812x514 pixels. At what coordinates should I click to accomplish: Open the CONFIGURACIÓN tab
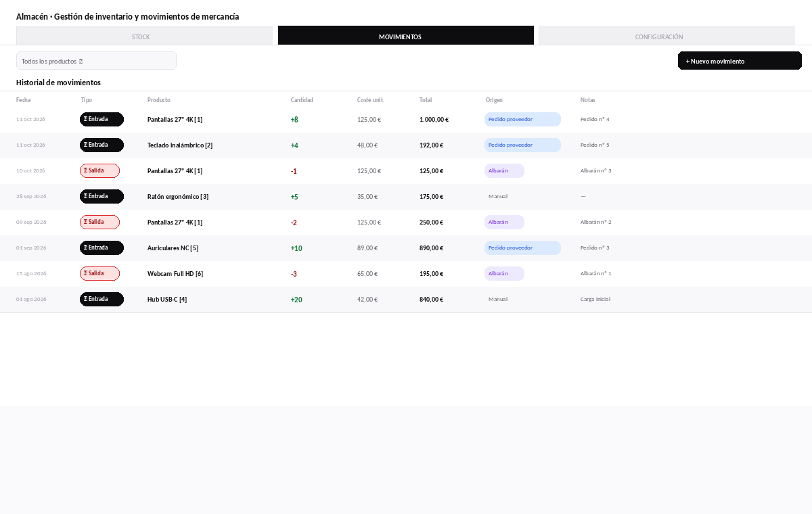[x=667, y=36]
